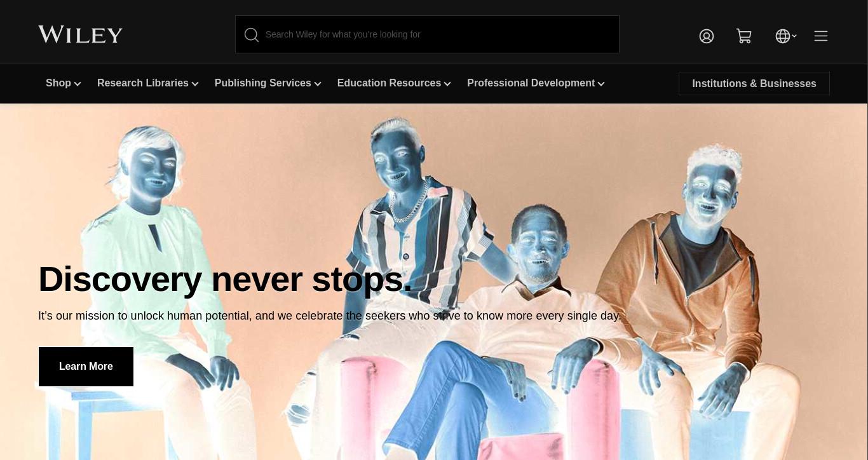Open the Publishing Services menu

[x=263, y=83]
